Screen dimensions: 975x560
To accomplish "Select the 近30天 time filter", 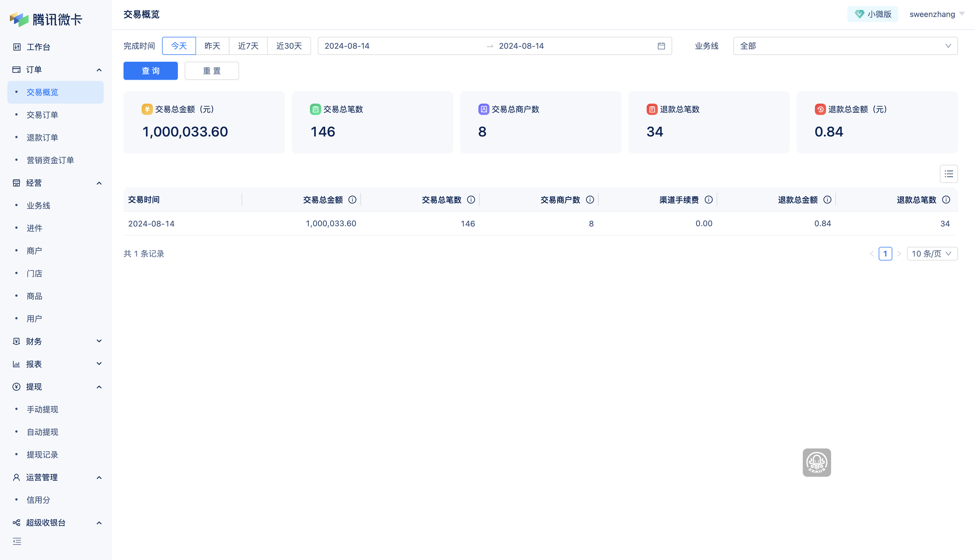I will [x=289, y=46].
